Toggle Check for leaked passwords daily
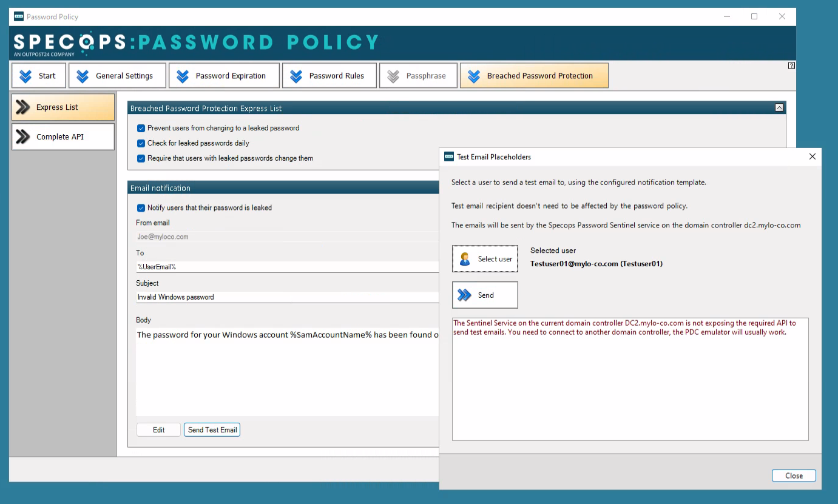The height and width of the screenshot is (504, 838). coord(141,143)
